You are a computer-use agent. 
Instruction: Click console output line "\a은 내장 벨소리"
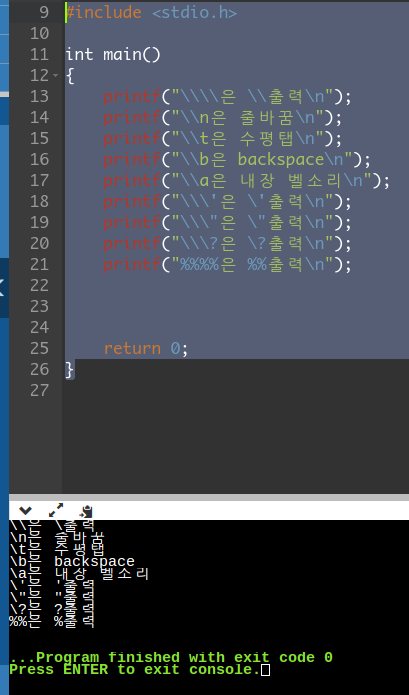click(79, 574)
